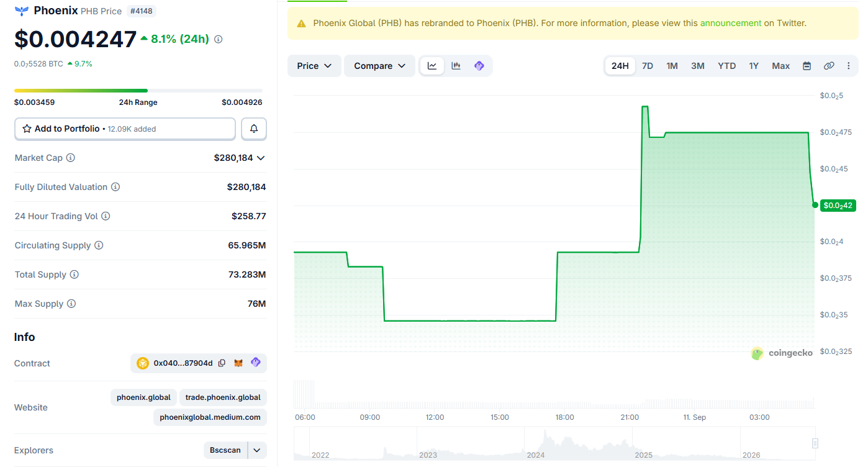Viewport: 868px width, 467px height.
Task: Click the 18:00 label on time axis
Action: point(565,417)
